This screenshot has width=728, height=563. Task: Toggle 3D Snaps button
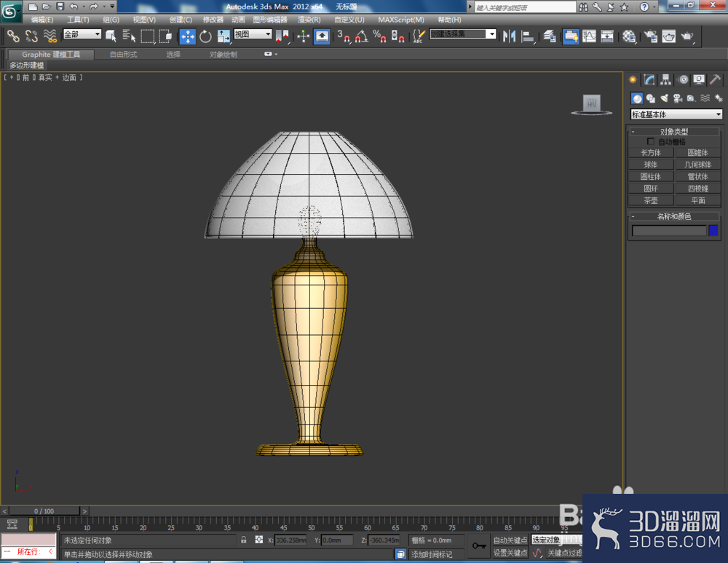(344, 36)
